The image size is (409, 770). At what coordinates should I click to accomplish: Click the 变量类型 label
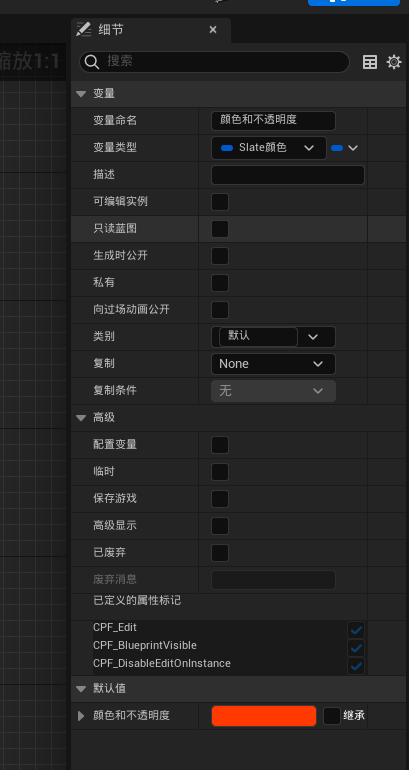coord(115,147)
